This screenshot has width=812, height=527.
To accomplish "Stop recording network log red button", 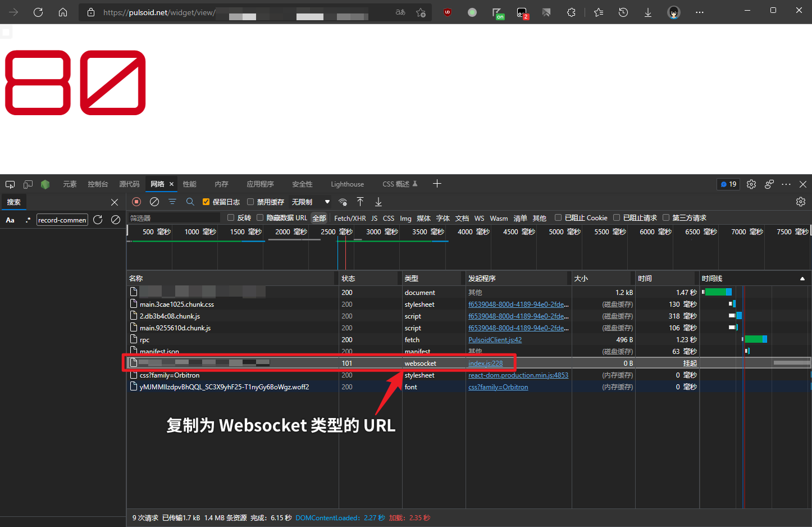I will point(136,202).
